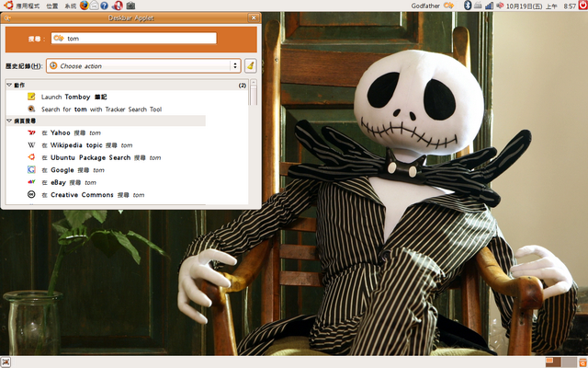The height and width of the screenshot is (368, 588).
Task: Click the muted volume speaker icon
Action: coord(500,6)
